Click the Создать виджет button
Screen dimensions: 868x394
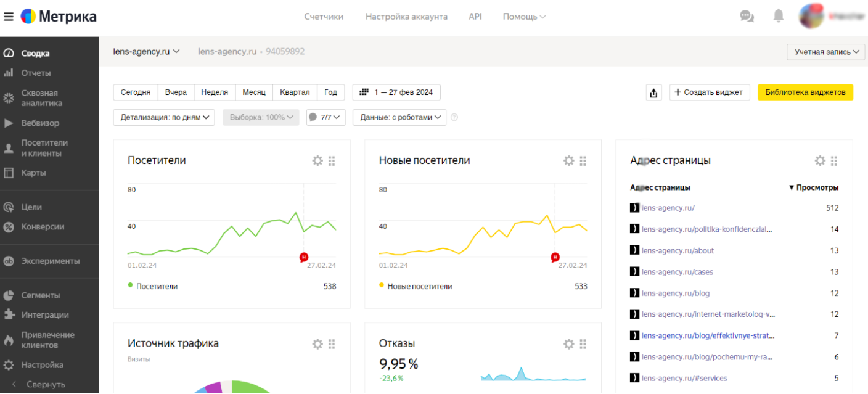click(x=710, y=92)
